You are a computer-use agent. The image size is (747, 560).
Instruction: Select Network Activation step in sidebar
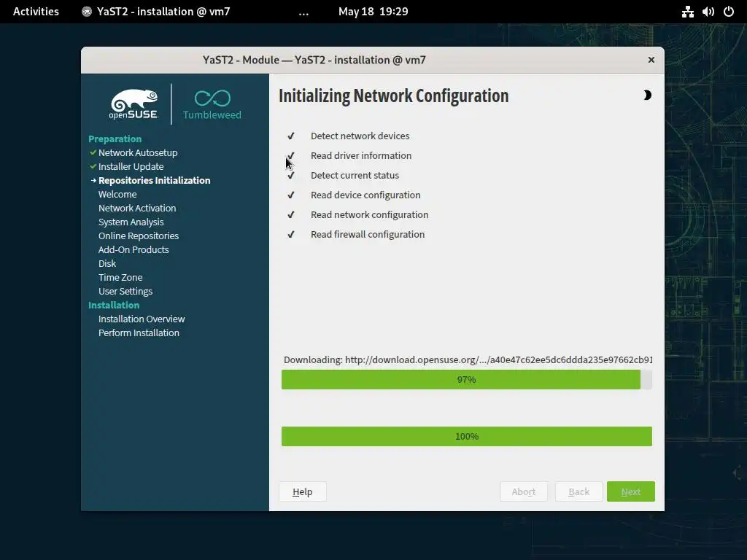pos(137,208)
